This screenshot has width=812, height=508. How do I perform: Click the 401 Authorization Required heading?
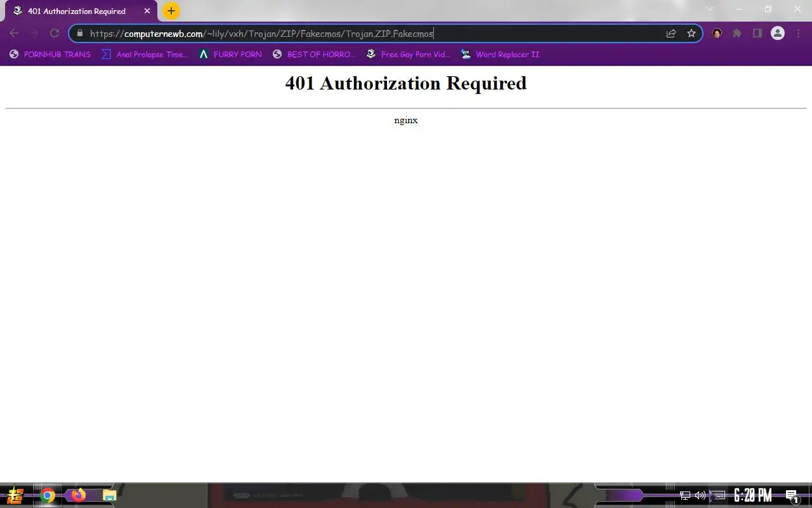pyautogui.click(x=406, y=83)
